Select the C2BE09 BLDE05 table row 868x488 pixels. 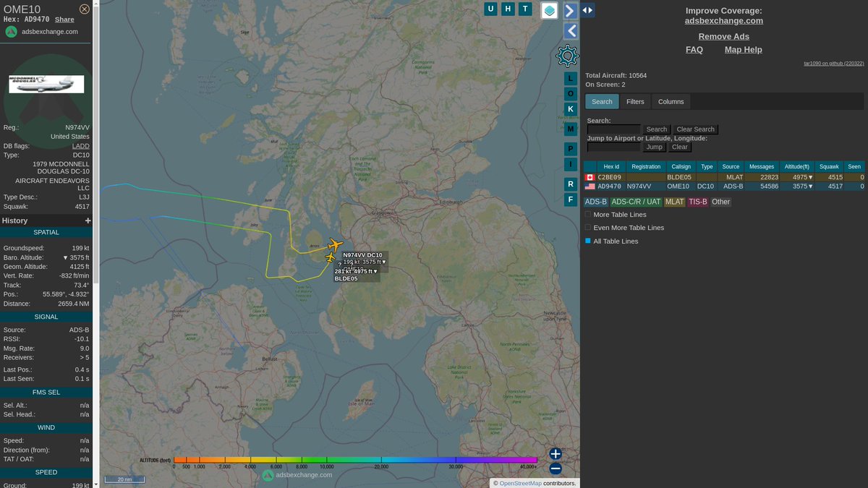tap(724, 177)
